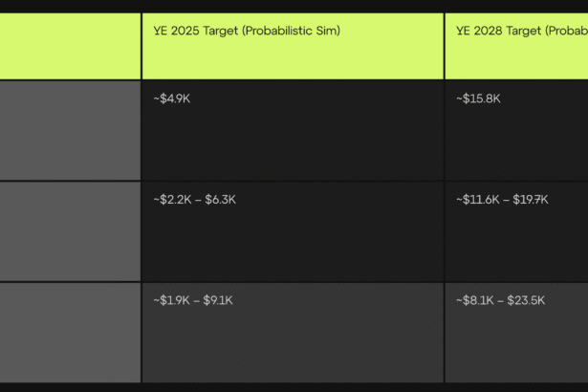Screen dimensions: 588x392
Task: Select the ~$1.9K – $9.1K range cell
Action: coord(292,332)
